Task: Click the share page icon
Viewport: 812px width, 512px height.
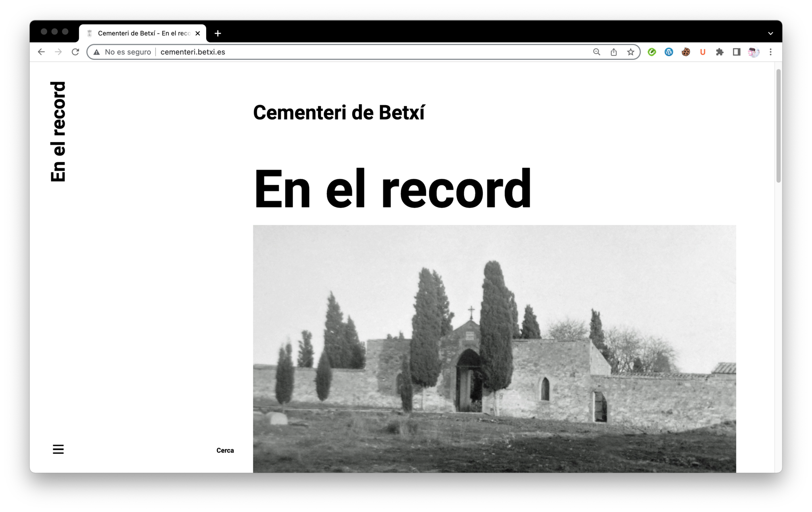Action: [614, 52]
